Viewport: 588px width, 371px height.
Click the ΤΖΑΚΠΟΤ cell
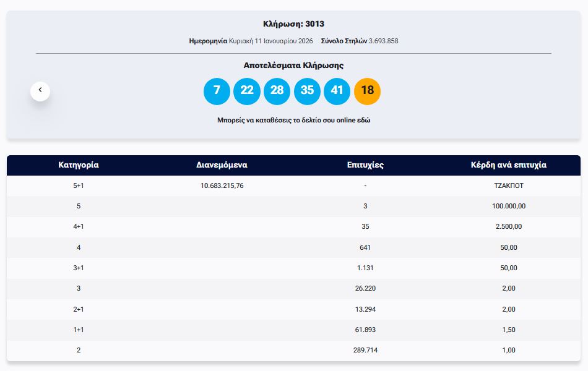tap(509, 185)
